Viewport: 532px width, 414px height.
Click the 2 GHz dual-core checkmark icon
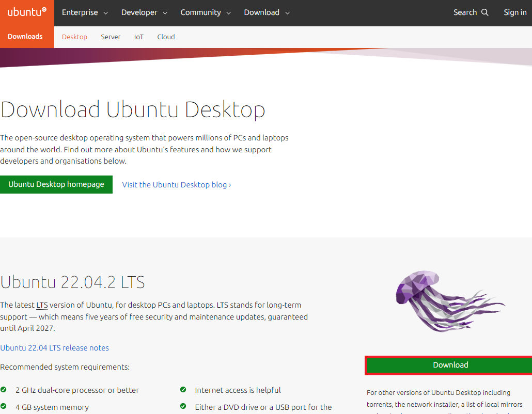pyautogui.click(x=4, y=390)
